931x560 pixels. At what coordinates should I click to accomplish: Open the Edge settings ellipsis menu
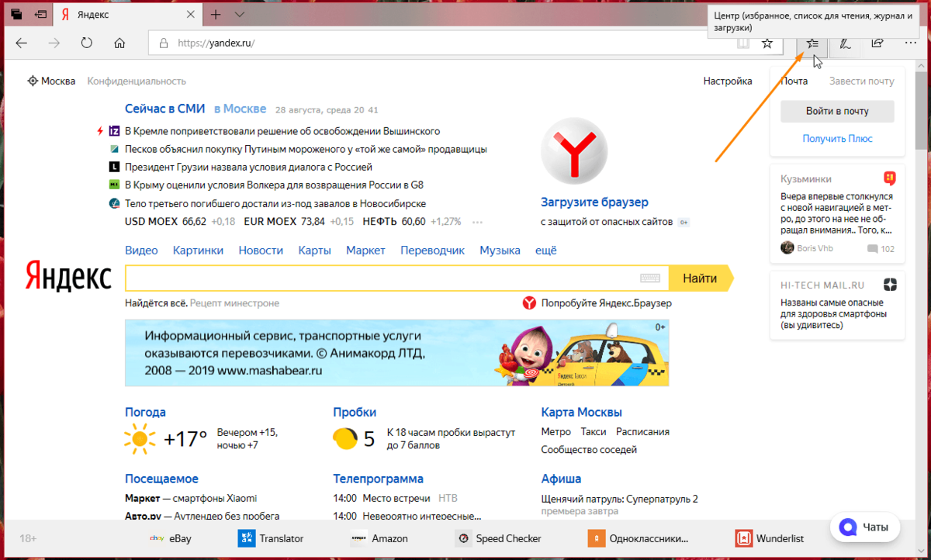(909, 44)
